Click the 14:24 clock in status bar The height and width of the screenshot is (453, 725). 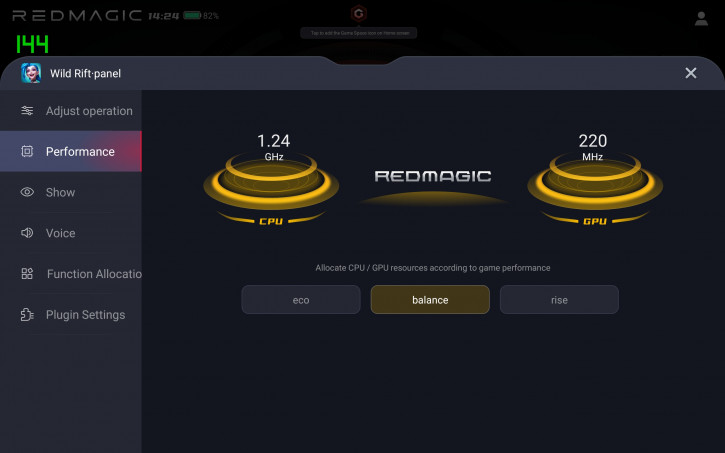(x=164, y=16)
